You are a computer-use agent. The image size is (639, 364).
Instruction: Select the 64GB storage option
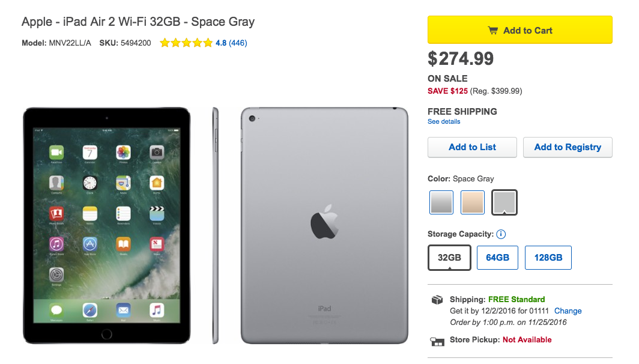point(497,257)
